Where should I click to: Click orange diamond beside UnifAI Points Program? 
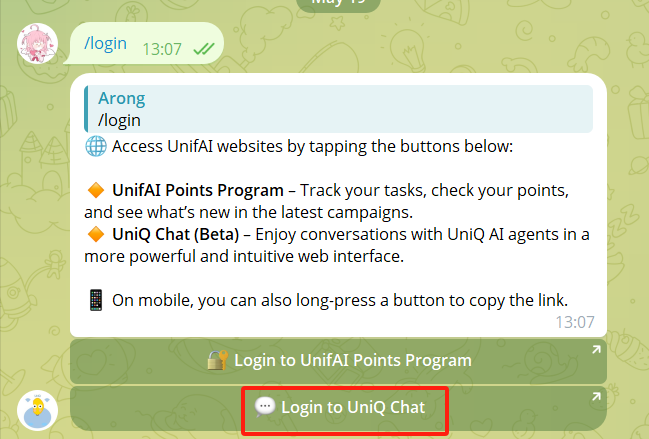[x=96, y=190]
